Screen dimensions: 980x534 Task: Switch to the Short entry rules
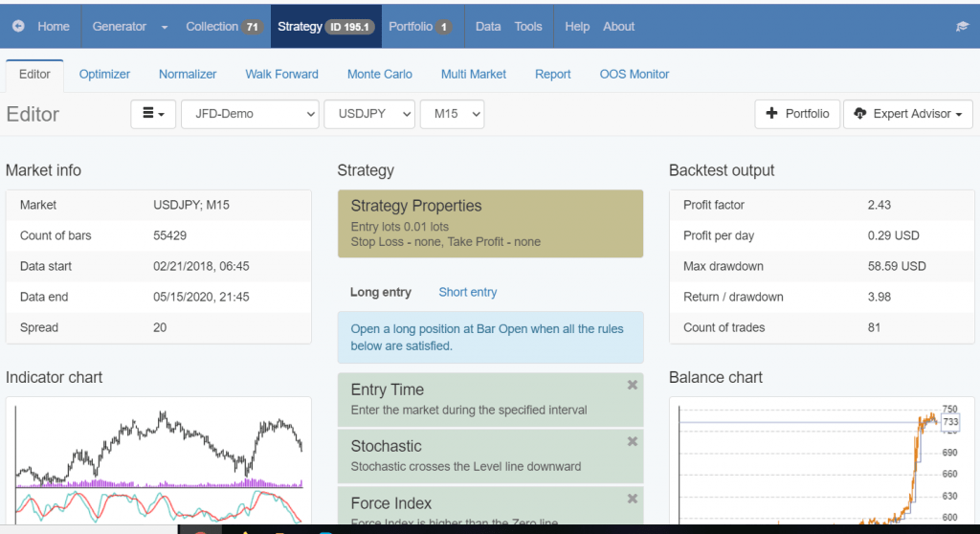pos(467,292)
